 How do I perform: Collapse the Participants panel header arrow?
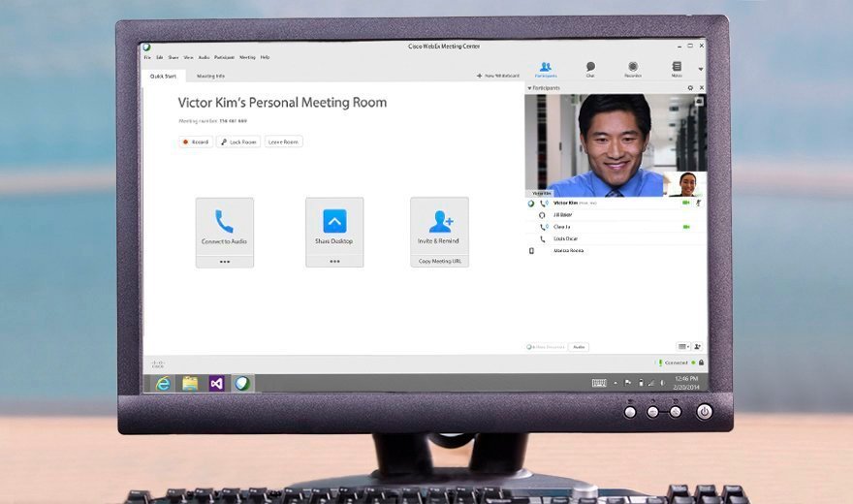pyautogui.click(x=529, y=88)
